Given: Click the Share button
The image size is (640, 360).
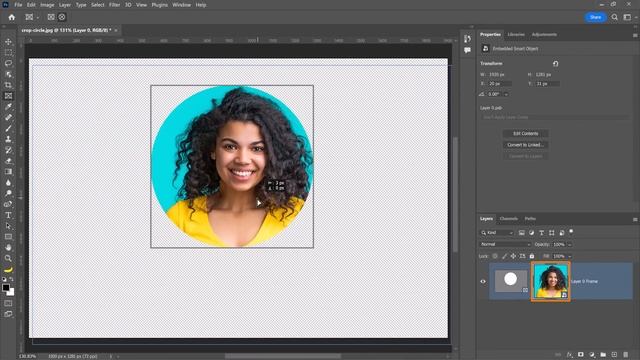Looking at the screenshot, I should click(596, 17).
